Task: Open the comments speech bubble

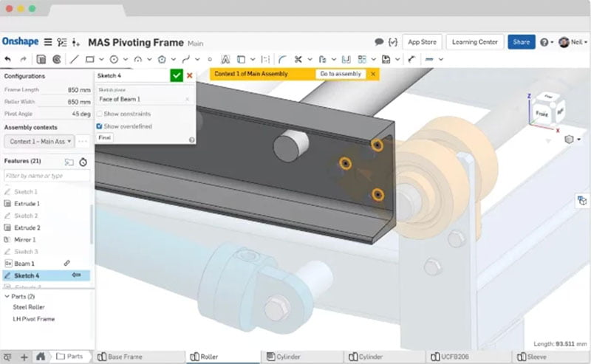Action: pyautogui.click(x=379, y=42)
